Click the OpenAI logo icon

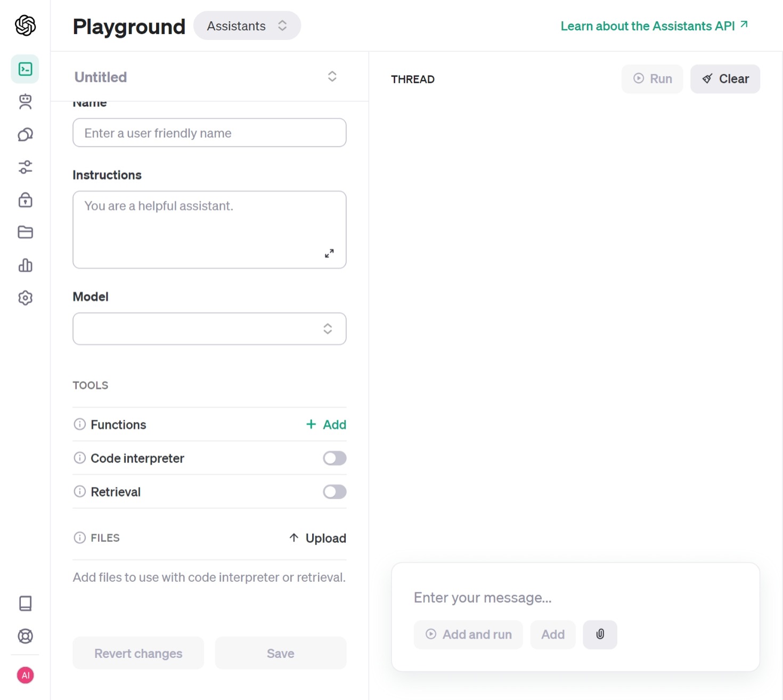25,25
